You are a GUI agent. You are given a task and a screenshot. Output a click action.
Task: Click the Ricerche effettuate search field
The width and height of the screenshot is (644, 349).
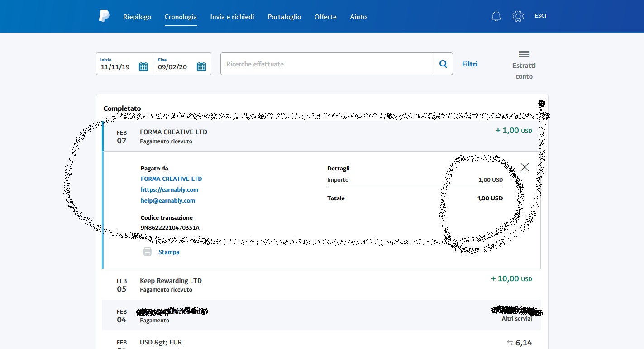pos(327,64)
